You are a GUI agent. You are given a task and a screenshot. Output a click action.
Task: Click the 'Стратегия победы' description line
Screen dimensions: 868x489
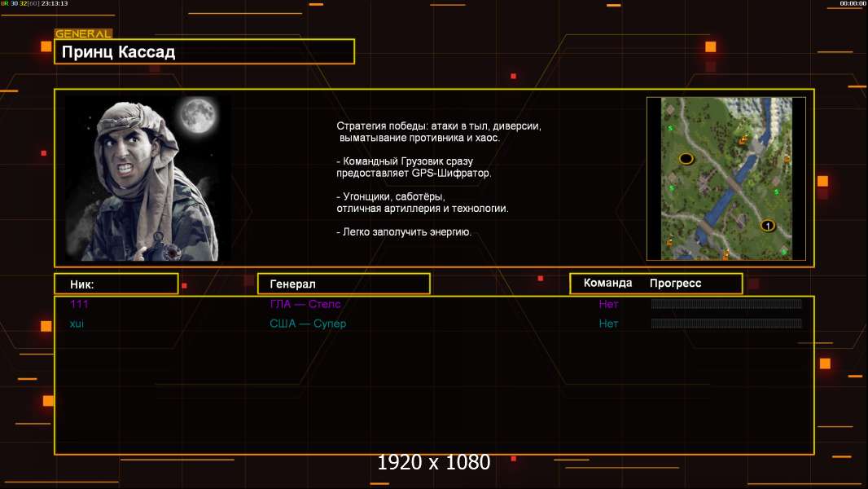point(439,126)
